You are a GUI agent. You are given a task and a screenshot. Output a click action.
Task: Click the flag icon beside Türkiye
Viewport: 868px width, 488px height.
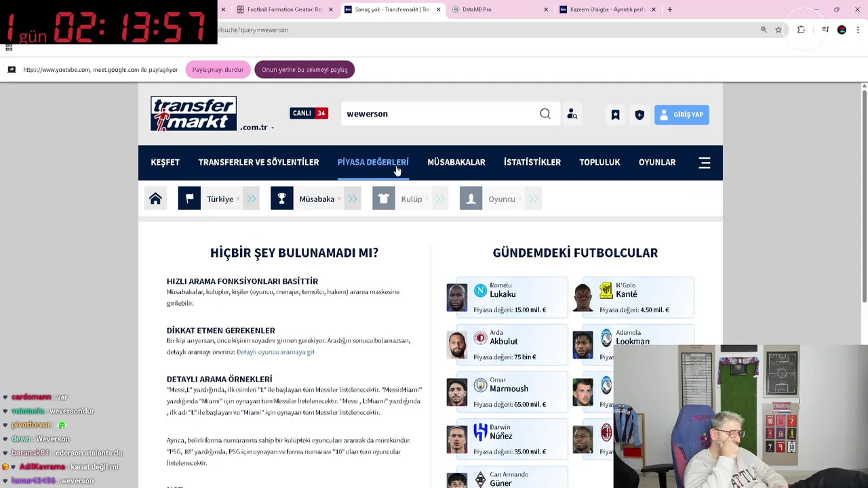[189, 199]
